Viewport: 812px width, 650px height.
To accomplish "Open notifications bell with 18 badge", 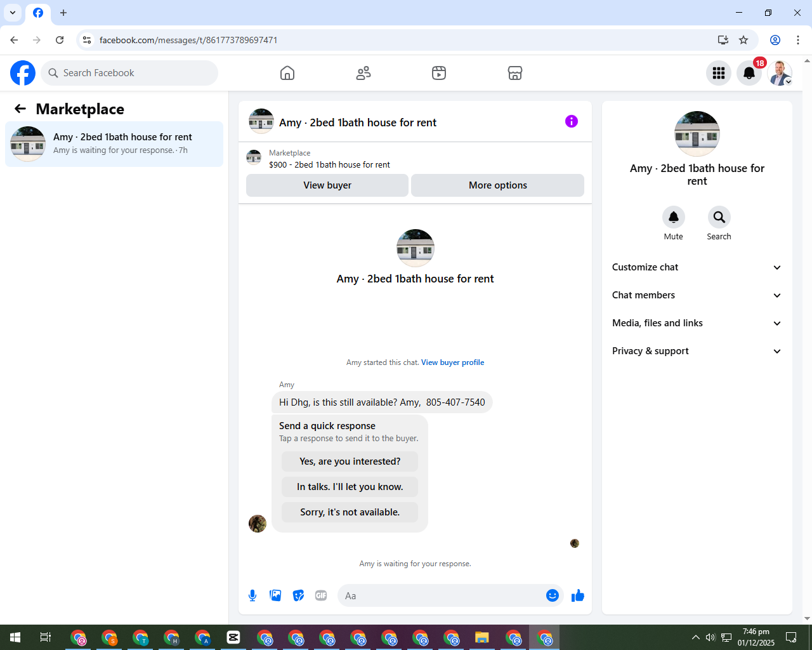I will tap(749, 73).
